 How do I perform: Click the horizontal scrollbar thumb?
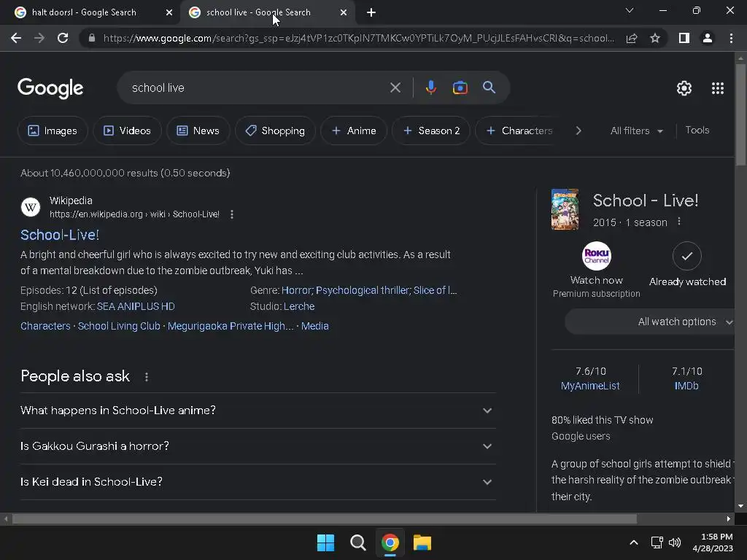pyautogui.click(x=325, y=518)
